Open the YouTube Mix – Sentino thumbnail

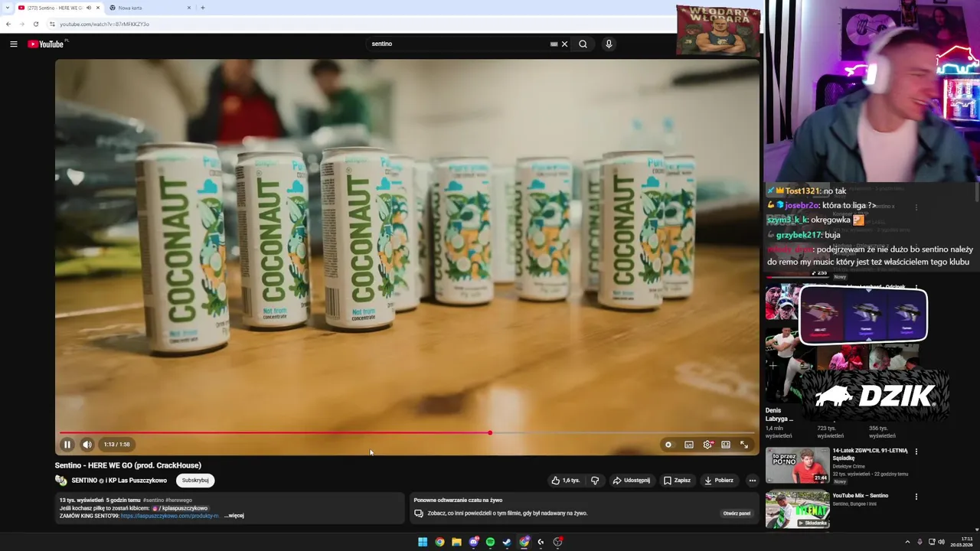(797, 509)
